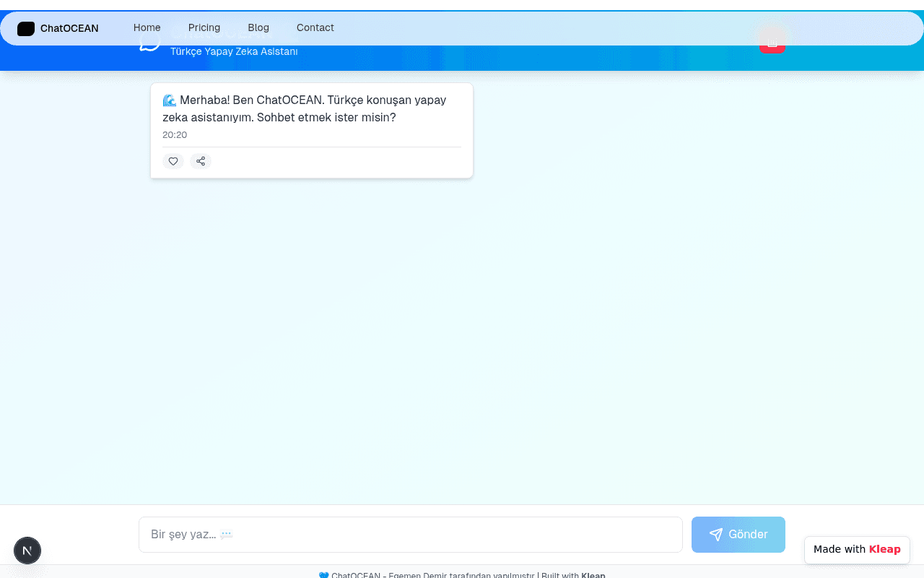Open the Next.js dev tools badge
Viewport: 924px width, 578px height.
[27, 551]
